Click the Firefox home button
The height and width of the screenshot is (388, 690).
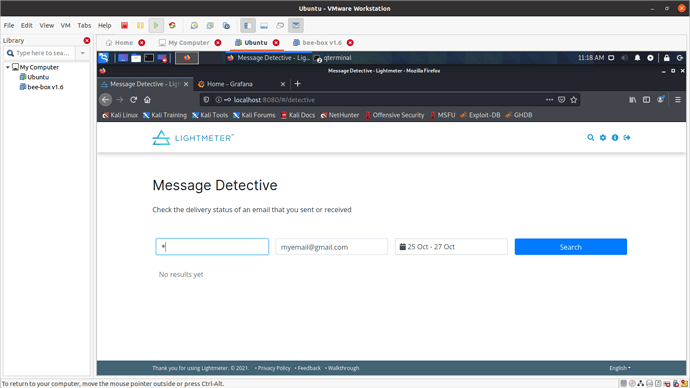[147, 100]
